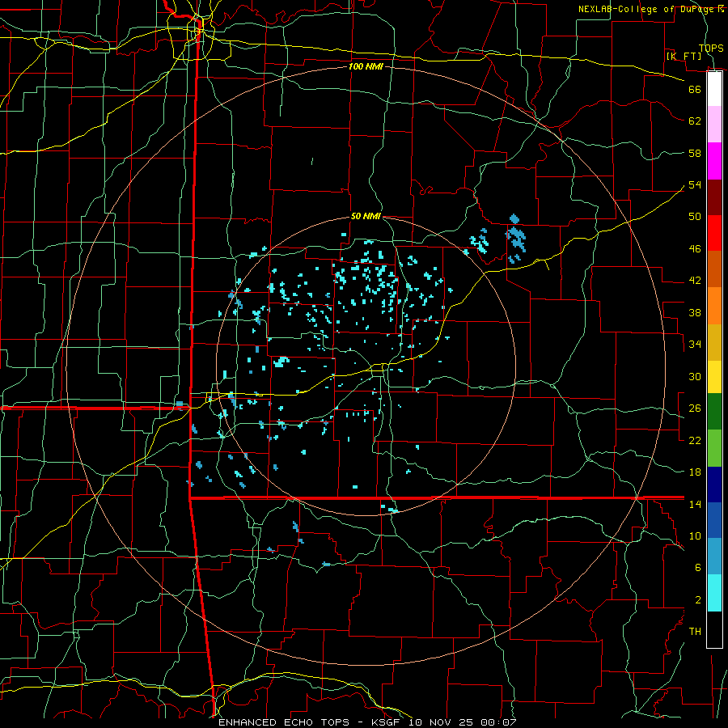The height and width of the screenshot is (728, 728).
Task: Select the '18' legend value
Action: pyautogui.click(x=695, y=472)
